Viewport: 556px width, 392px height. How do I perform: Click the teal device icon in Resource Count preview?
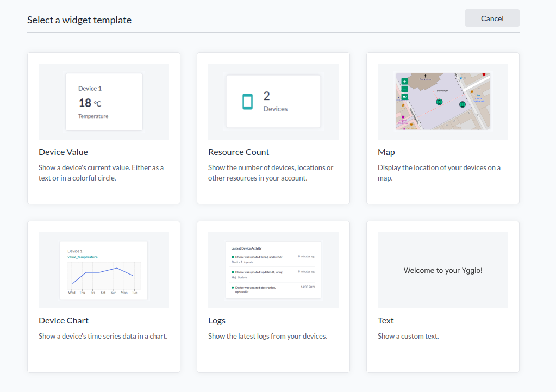coord(247,102)
